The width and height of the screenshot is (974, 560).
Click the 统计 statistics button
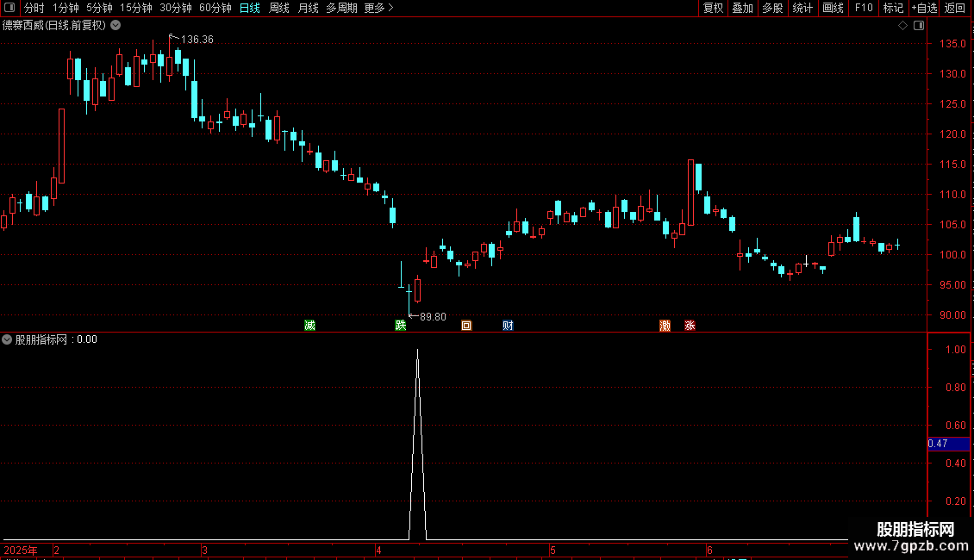click(x=802, y=8)
